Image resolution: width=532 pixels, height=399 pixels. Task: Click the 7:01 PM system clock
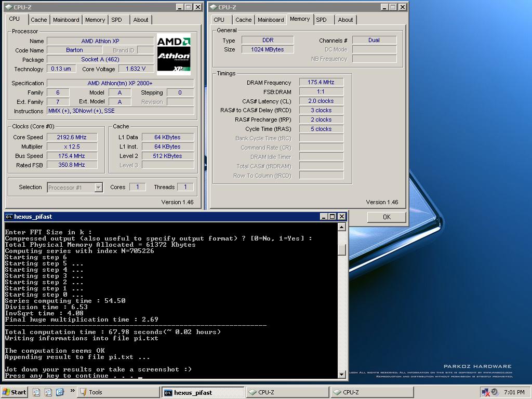tap(514, 392)
